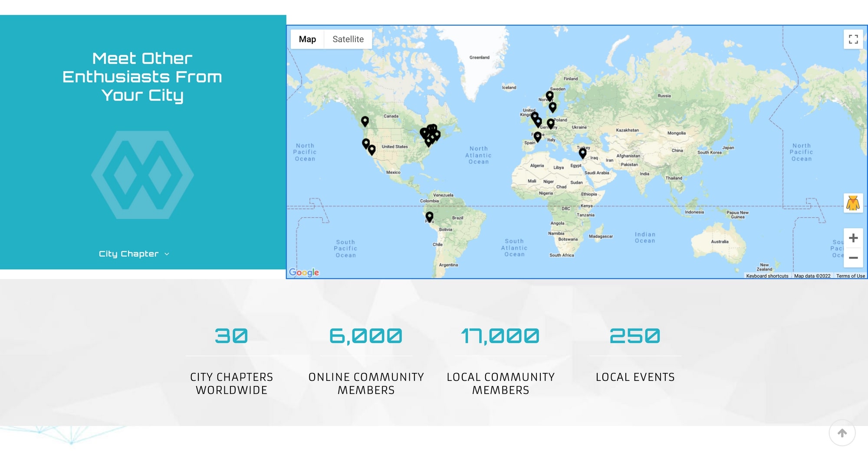Click the 250 local events number
The width and height of the screenshot is (868, 455).
point(635,336)
